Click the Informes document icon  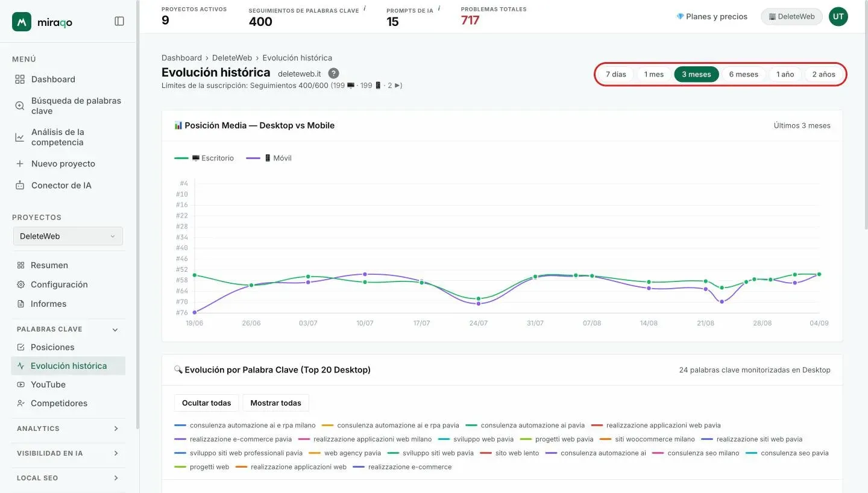(x=21, y=304)
